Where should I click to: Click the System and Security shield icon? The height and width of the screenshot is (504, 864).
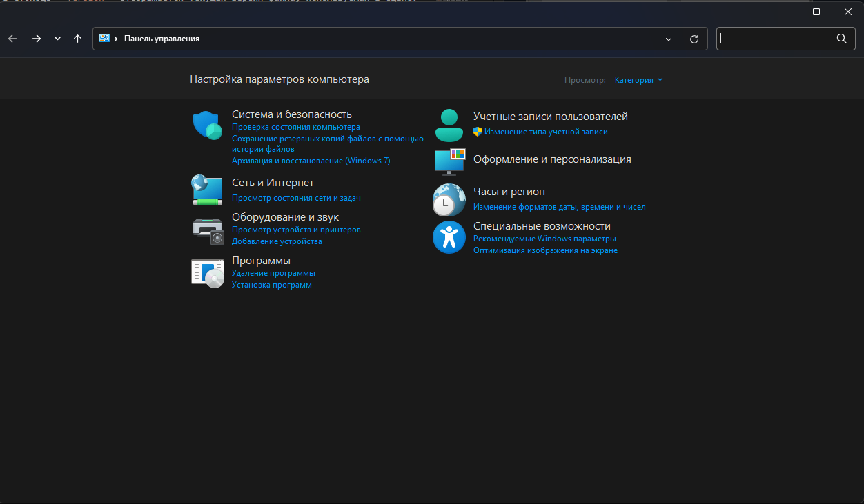207,125
